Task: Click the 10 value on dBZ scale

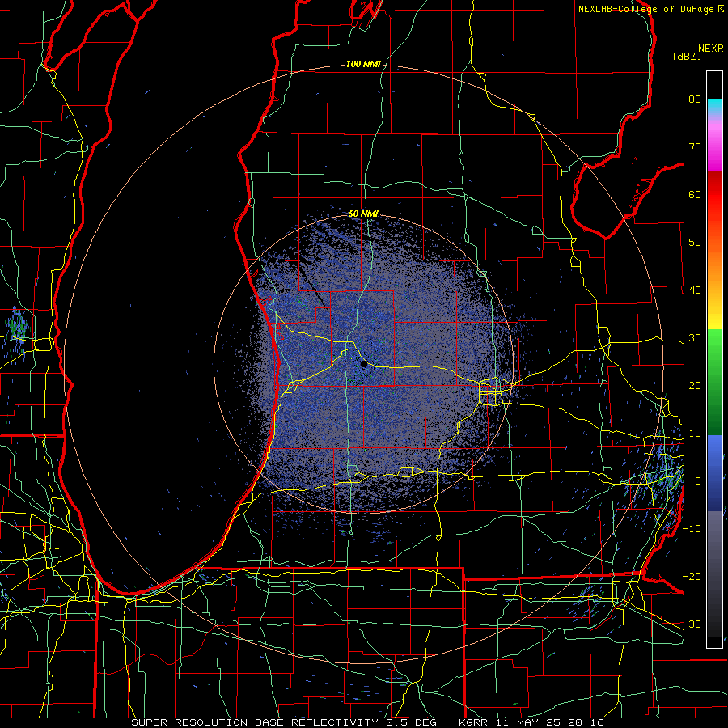Action: 695,434
